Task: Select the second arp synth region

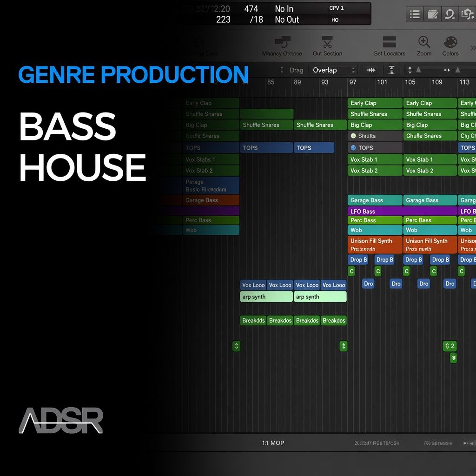Action: (320, 297)
